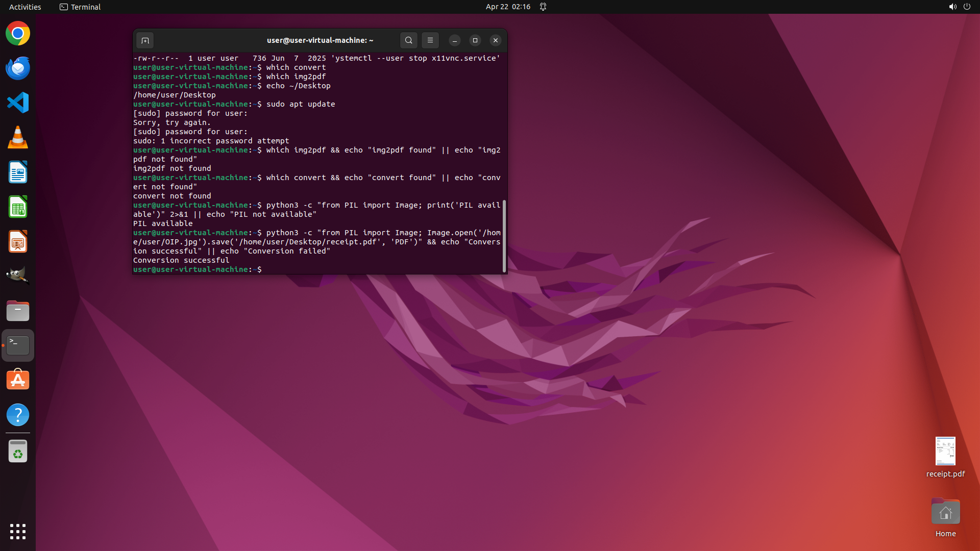Show the applications grid
980x551 pixels.
point(18,532)
